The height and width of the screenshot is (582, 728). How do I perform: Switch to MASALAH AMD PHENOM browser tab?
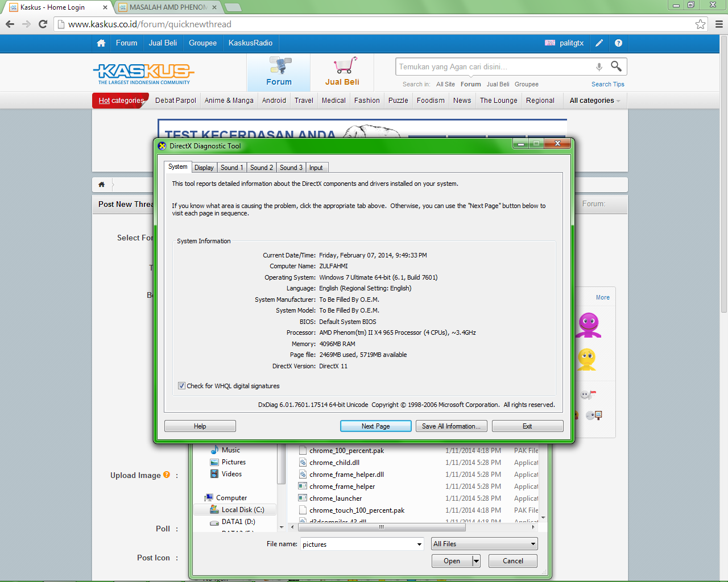(x=168, y=7)
